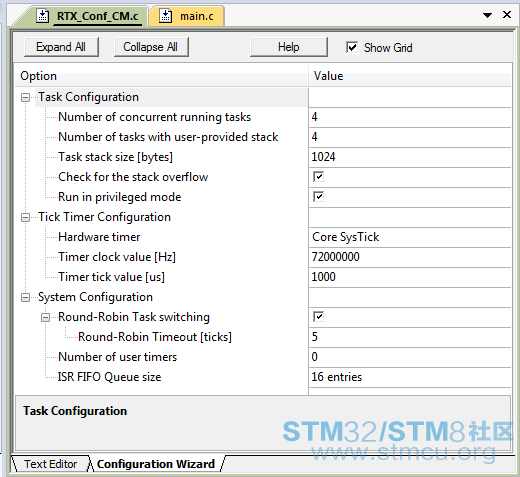
Task: Select Number of tasks with user-provided stack
Action: [x=168, y=137]
